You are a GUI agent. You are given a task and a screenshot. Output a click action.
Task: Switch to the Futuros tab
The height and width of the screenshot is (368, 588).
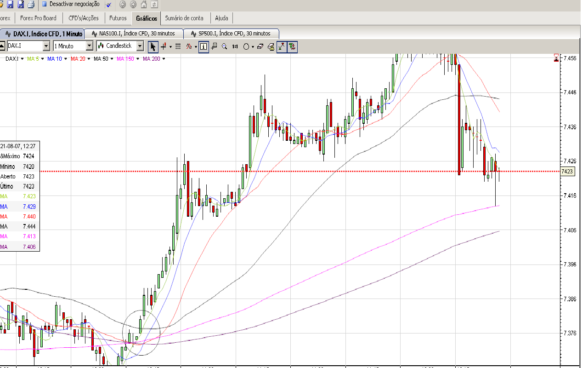118,18
